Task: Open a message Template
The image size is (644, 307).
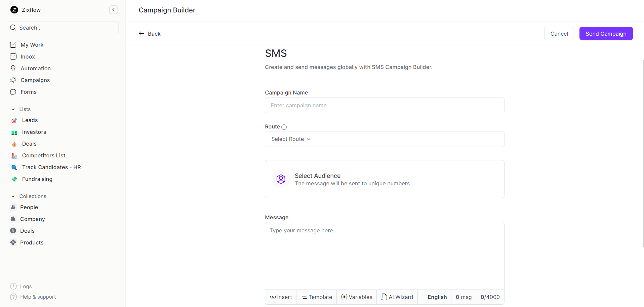Action: 316,297
